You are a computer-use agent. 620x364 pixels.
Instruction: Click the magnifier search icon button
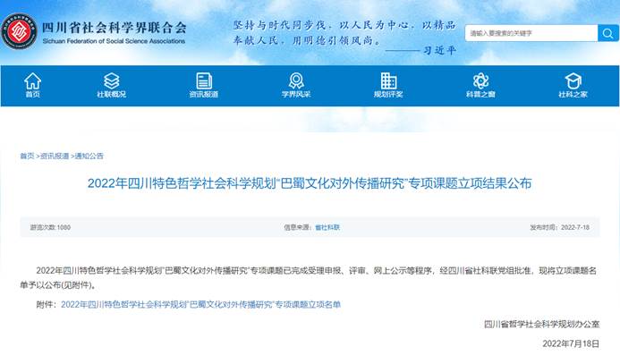(608, 33)
